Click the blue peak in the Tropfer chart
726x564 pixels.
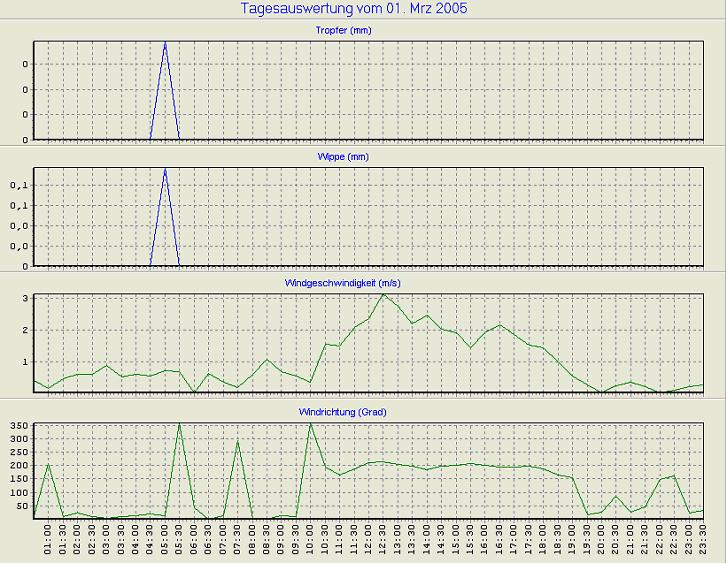tap(165, 44)
